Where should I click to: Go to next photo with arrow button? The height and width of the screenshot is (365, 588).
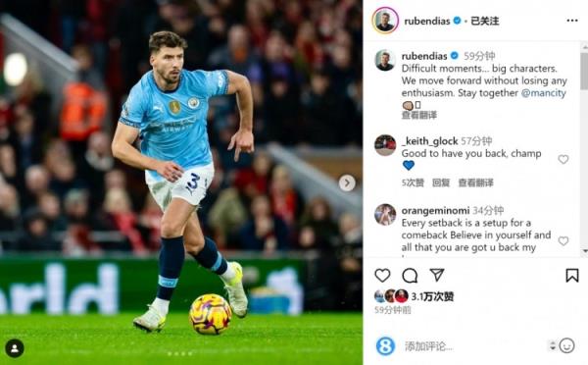click(x=347, y=182)
